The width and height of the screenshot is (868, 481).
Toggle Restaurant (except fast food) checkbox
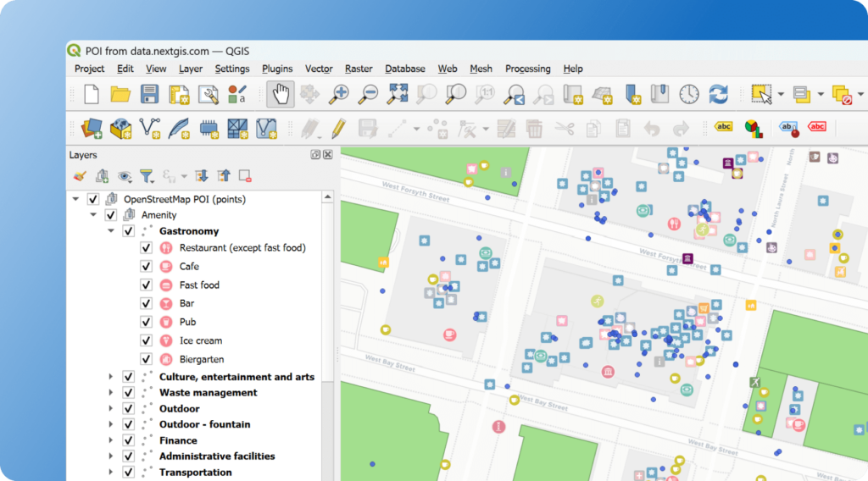click(x=146, y=247)
